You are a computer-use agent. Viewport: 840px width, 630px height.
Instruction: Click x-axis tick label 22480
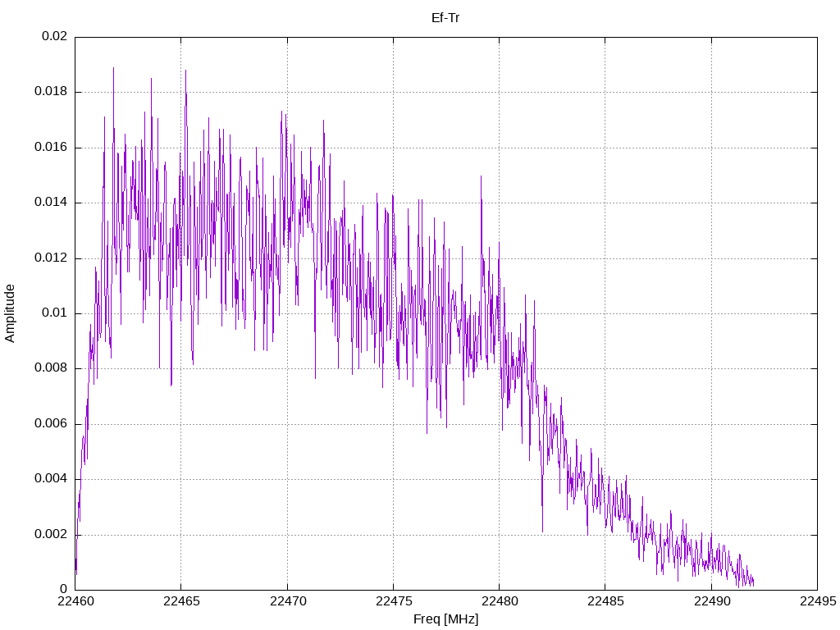click(500, 601)
